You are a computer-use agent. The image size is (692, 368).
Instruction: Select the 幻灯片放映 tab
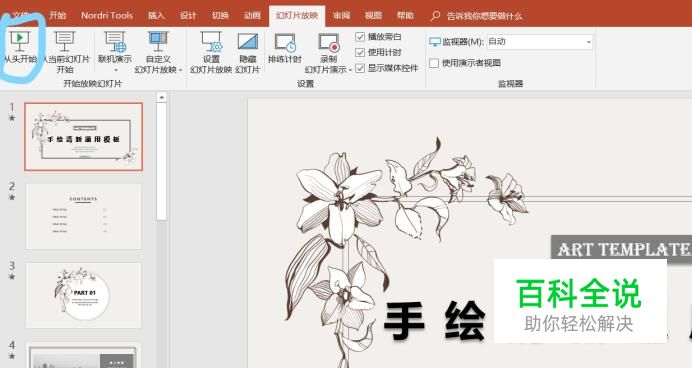click(297, 16)
